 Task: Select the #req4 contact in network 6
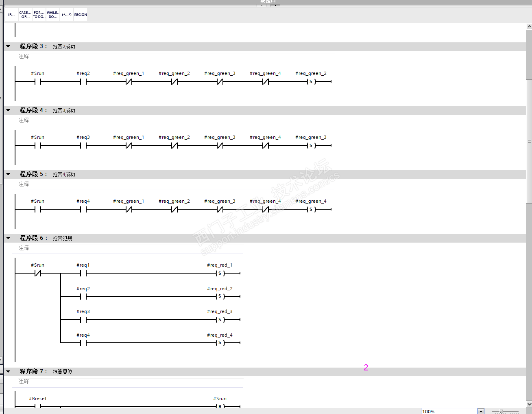click(83, 343)
